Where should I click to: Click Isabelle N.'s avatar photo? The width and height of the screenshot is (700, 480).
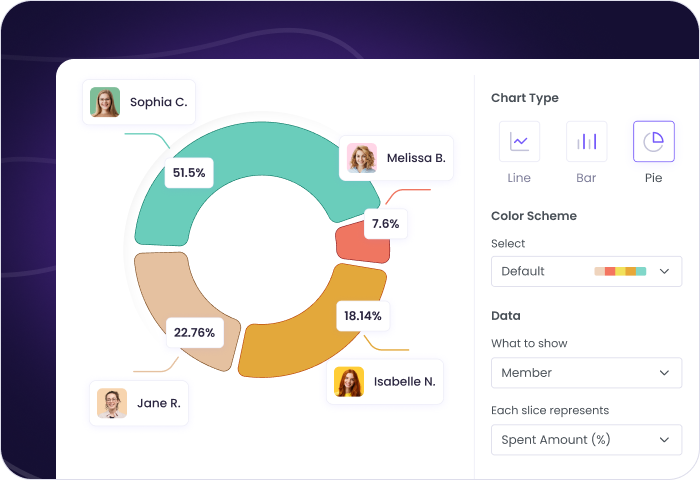point(349,382)
